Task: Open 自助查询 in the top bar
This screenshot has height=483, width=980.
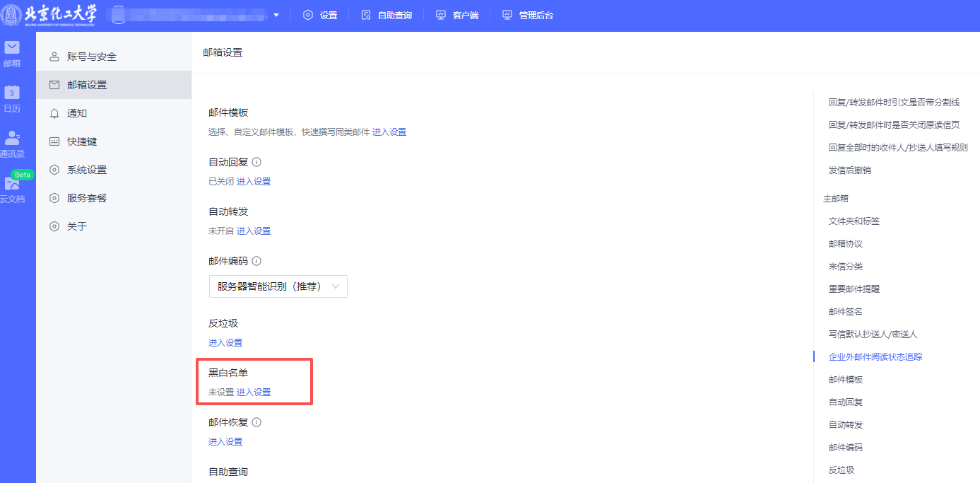Action: click(x=386, y=15)
